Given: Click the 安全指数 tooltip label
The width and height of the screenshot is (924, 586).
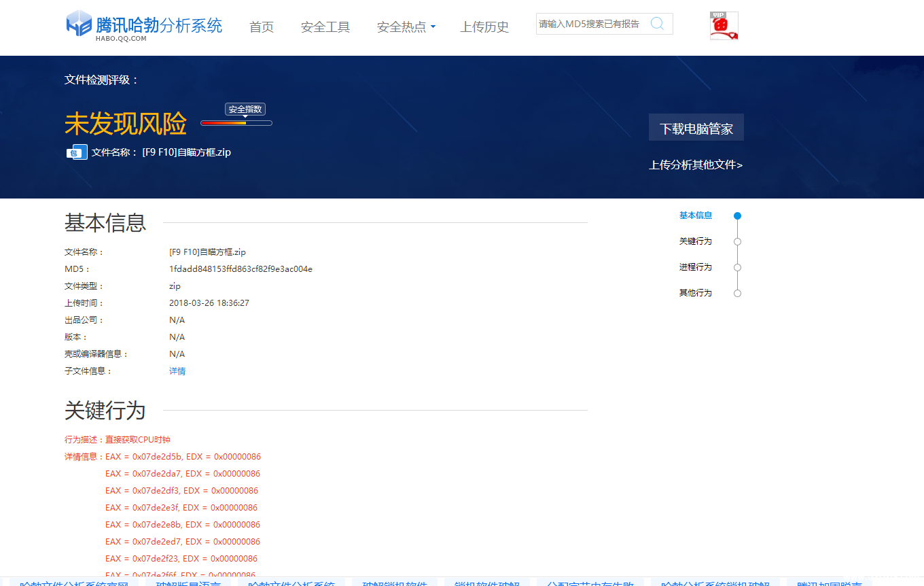Looking at the screenshot, I should coord(245,109).
